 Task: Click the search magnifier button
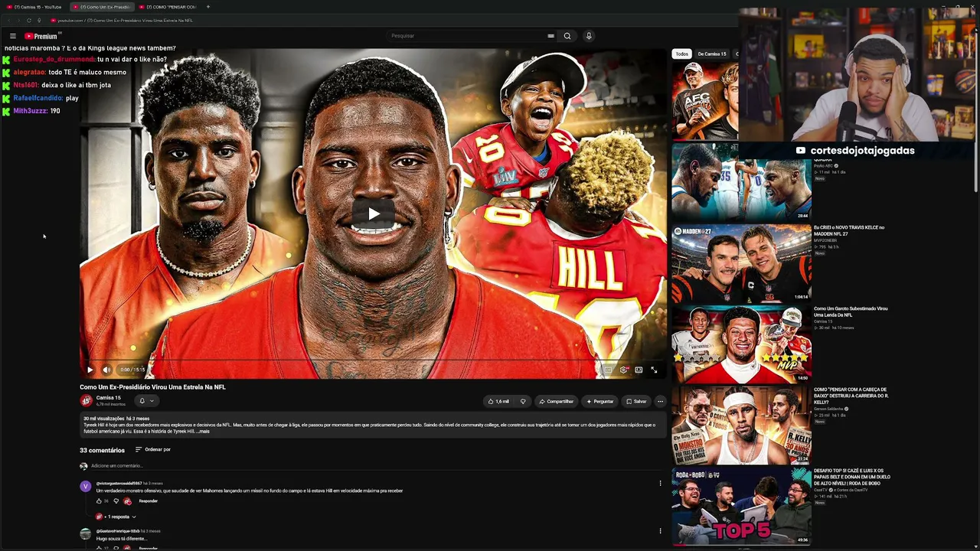pyautogui.click(x=567, y=36)
